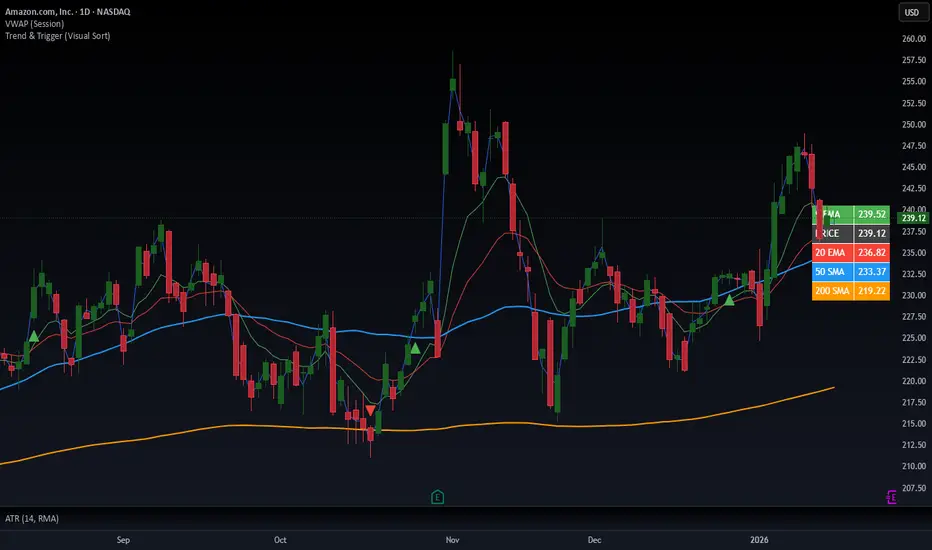The image size is (932, 550).
Task: Select the Trend & Trigger (Visual Sort) indicator
Action: click(x=58, y=36)
